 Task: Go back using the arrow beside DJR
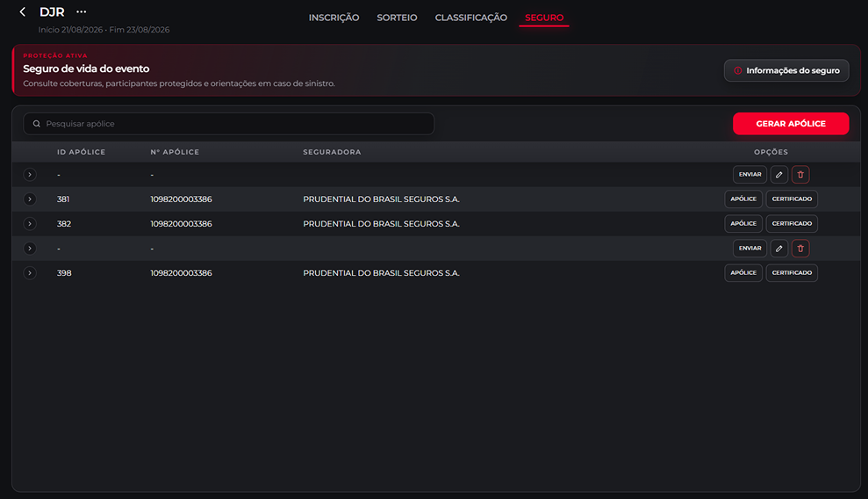tap(23, 11)
